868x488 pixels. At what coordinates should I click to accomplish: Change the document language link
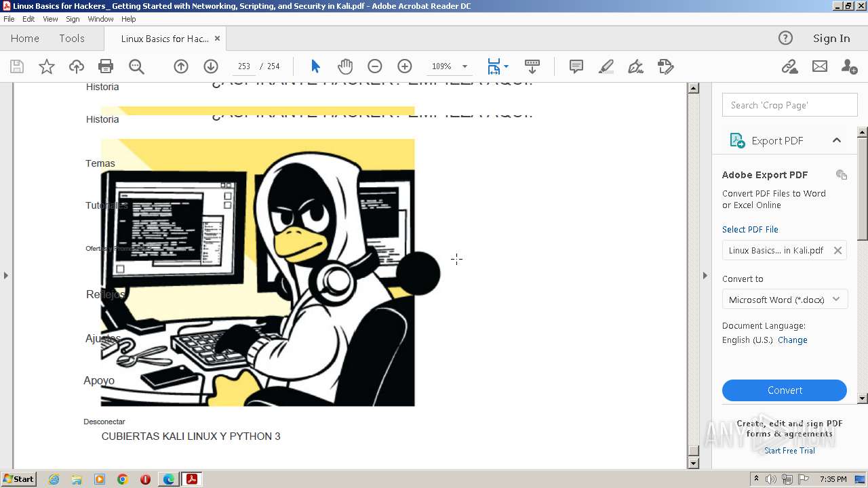793,340
